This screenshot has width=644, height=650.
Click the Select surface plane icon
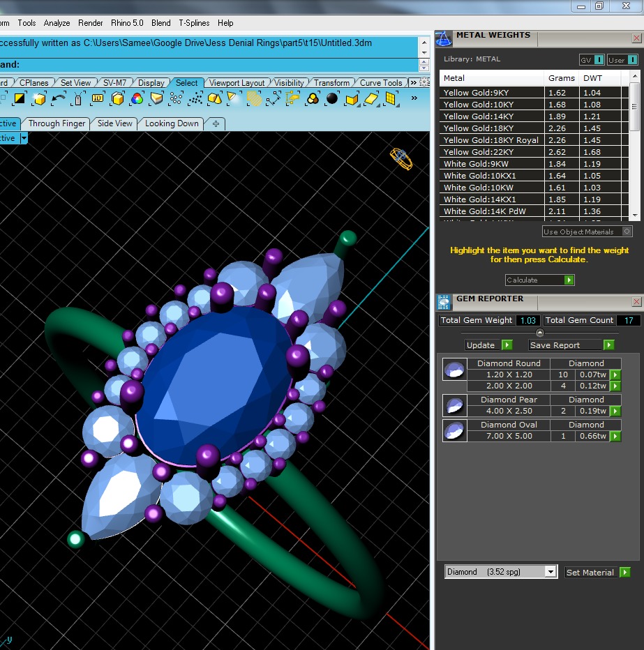[x=372, y=99]
